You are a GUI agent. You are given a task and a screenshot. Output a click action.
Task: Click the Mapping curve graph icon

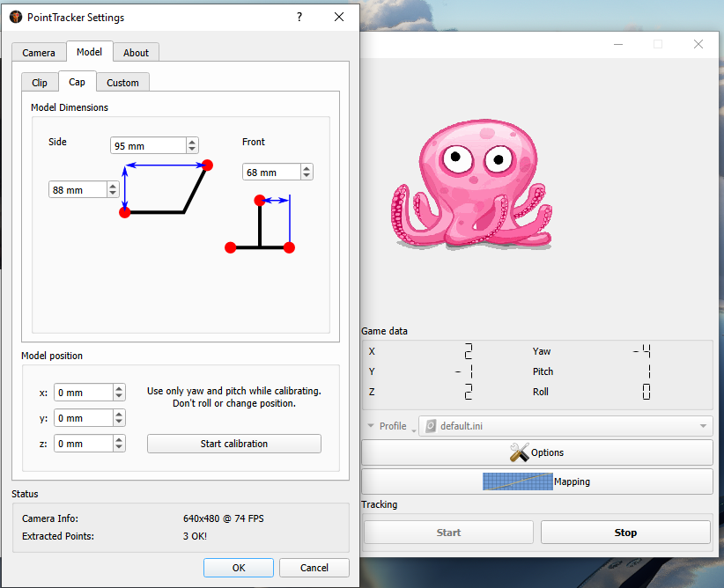click(517, 481)
